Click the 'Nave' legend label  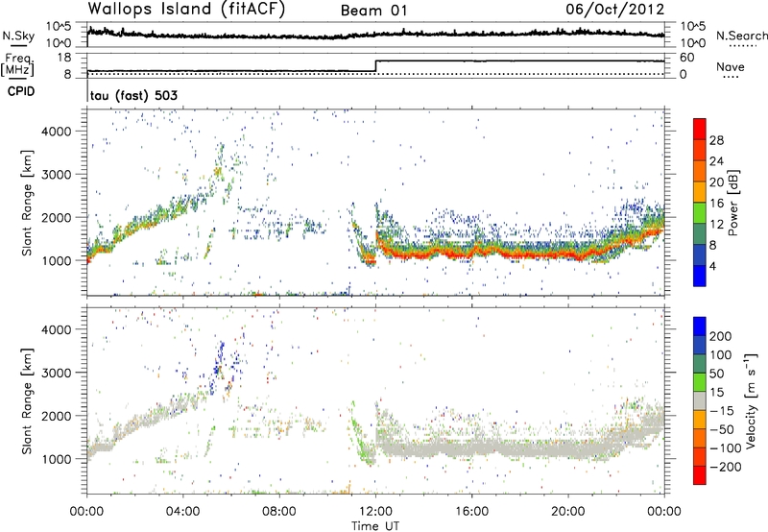[730, 66]
